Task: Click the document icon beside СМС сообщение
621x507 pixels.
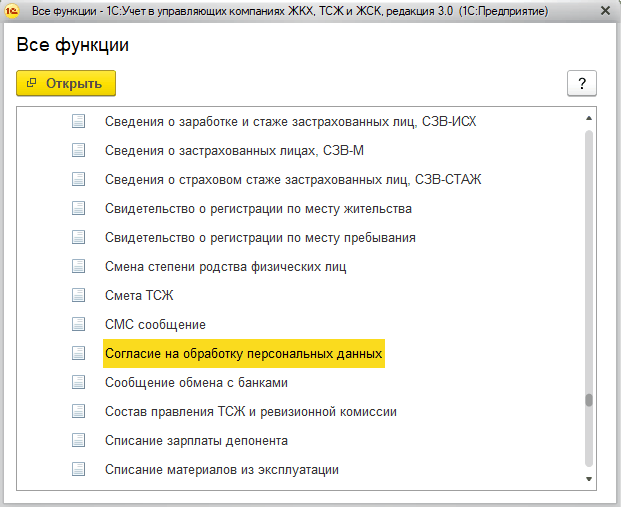Action: pos(78,324)
